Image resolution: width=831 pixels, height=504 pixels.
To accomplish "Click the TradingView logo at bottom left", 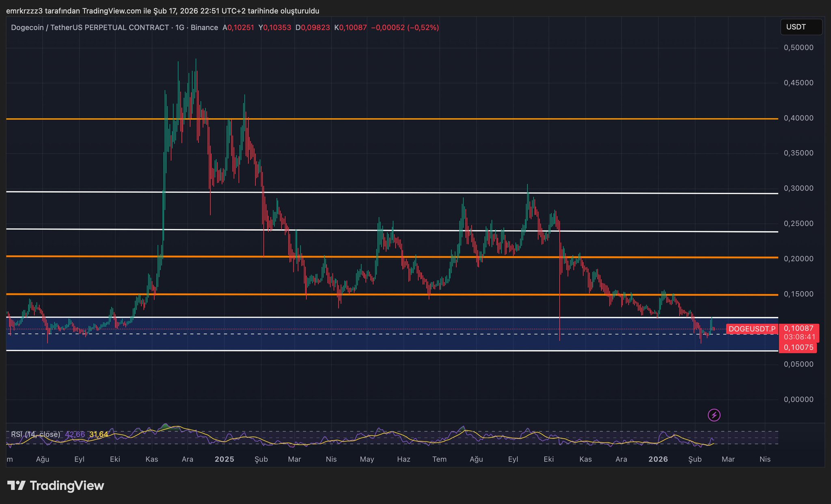I will click(56, 485).
